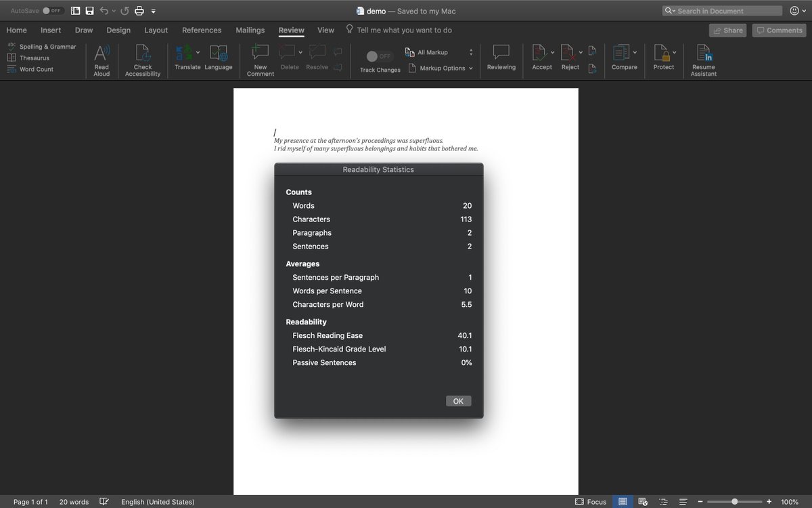
Task: Expand the Reject dropdown arrow
Action: (581, 52)
